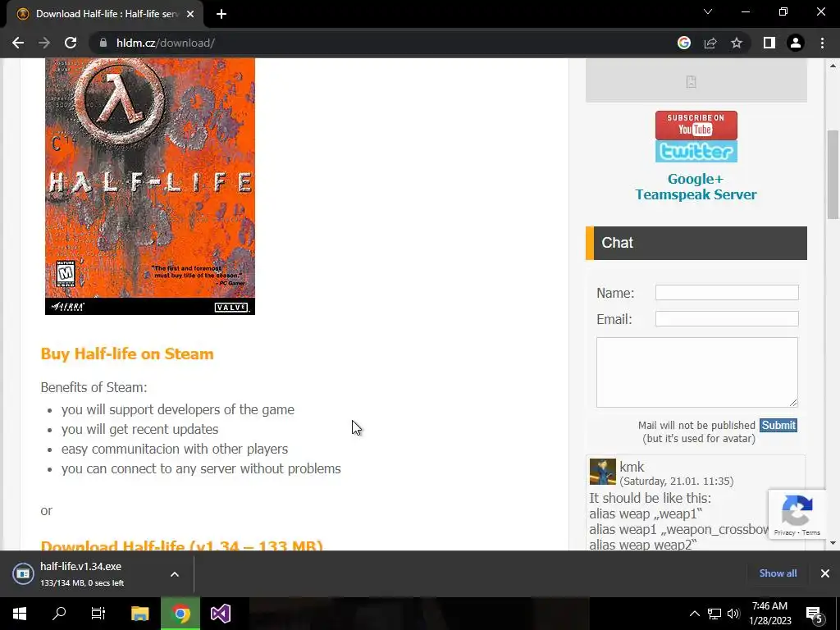Click the volume speaker icon
Screen dimensions: 840x630
(733, 614)
